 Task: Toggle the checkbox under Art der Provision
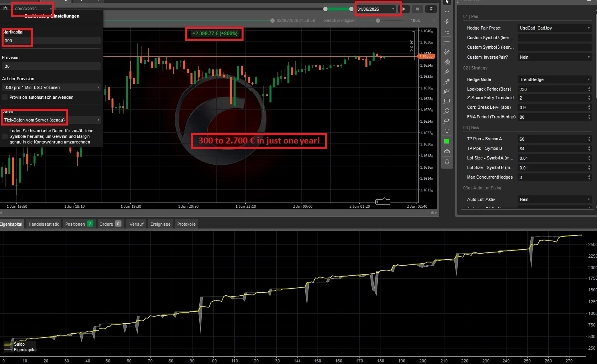(5, 97)
